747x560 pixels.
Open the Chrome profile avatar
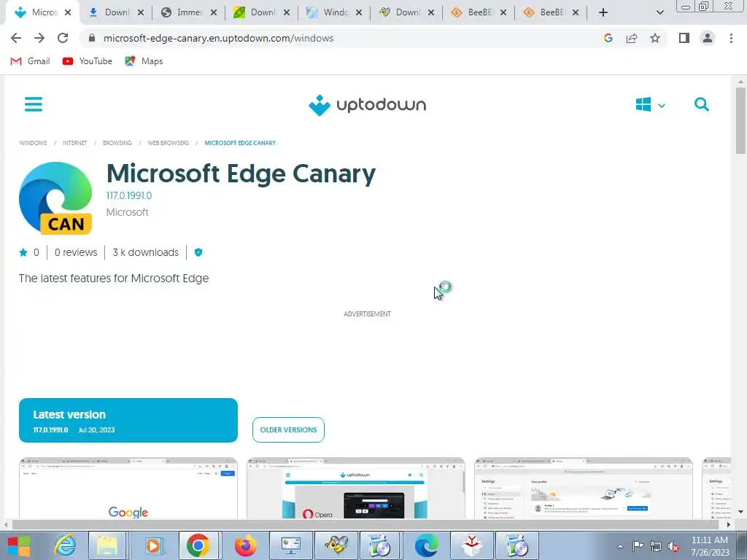click(708, 38)
